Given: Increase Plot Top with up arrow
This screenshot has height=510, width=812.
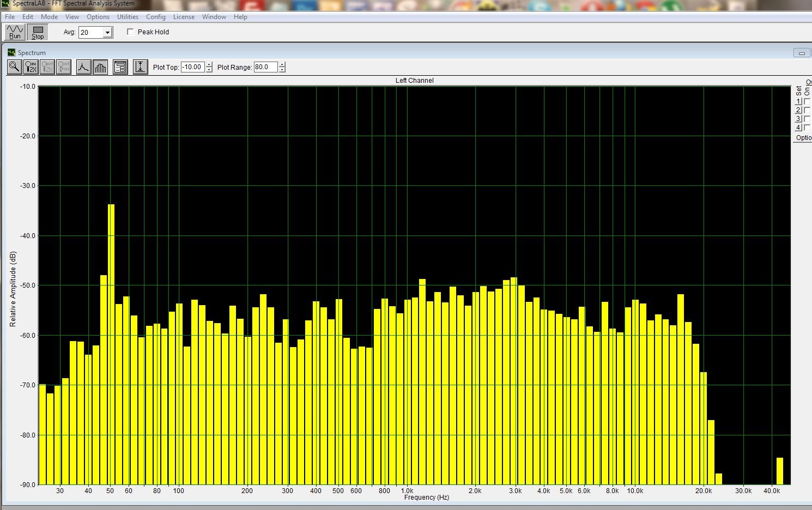Looking at the screenshot, I should pyautogui.click(x=209, y=64).
